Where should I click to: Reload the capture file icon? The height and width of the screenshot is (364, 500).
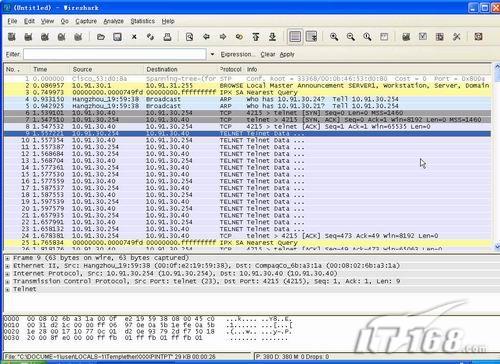coord(150,37)
